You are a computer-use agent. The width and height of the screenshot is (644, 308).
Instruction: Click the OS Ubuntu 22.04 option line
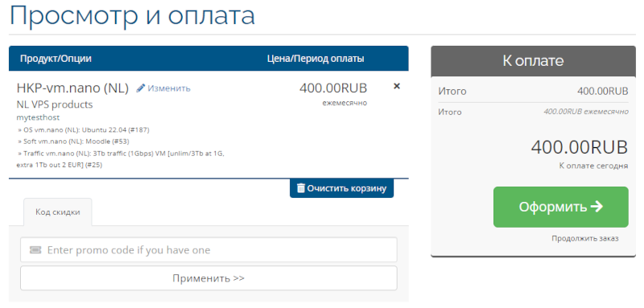click(x=84, y=130)
